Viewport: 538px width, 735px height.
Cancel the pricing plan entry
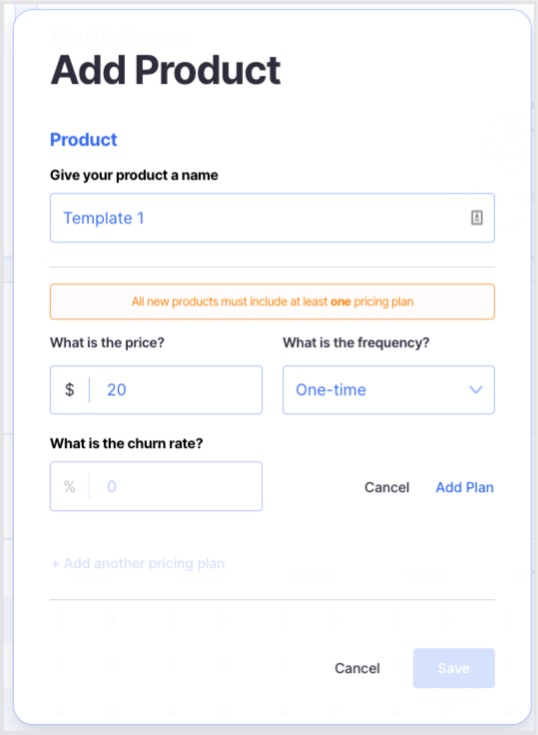pos(387,487)
